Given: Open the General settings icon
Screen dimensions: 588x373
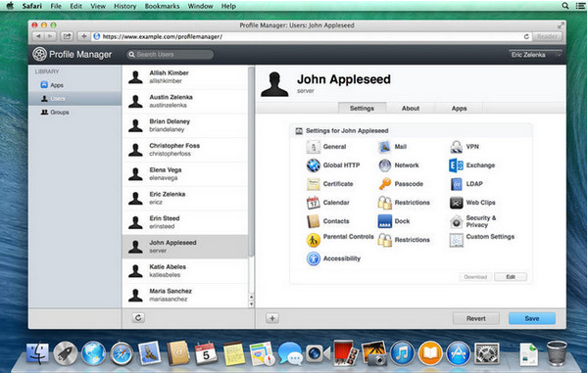Looking at the screenshot, I should pyautogui.click(x=314, y=147).
